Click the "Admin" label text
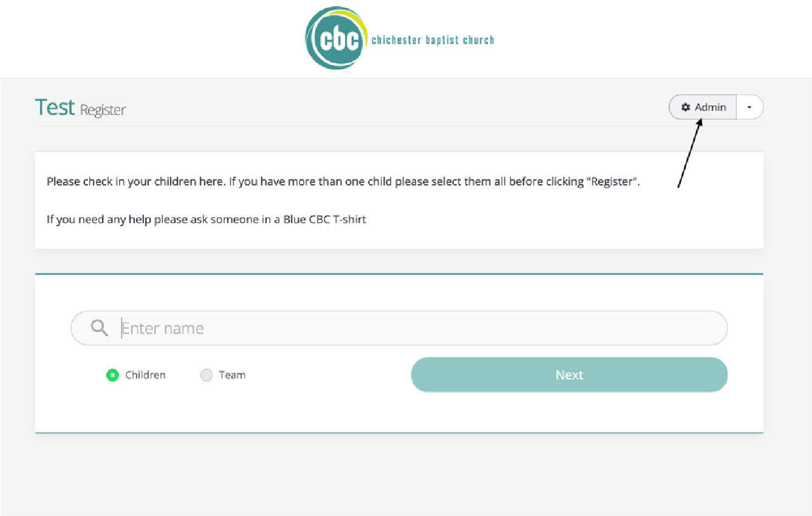This screenshot has height=516, width=812. point(710,108)
